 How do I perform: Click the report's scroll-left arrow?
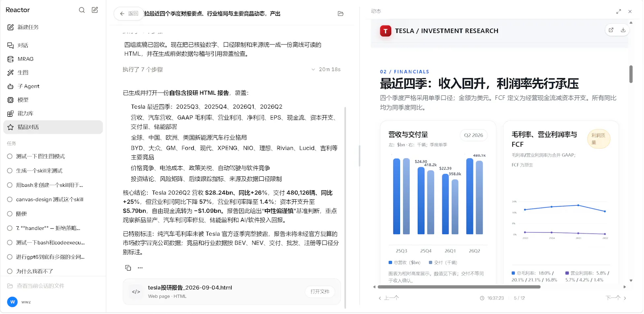pos(374,287)
